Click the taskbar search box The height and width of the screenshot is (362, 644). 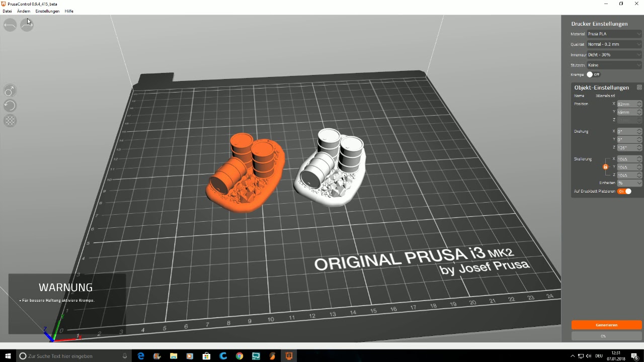pyautogui.click(x=74, y=356)
